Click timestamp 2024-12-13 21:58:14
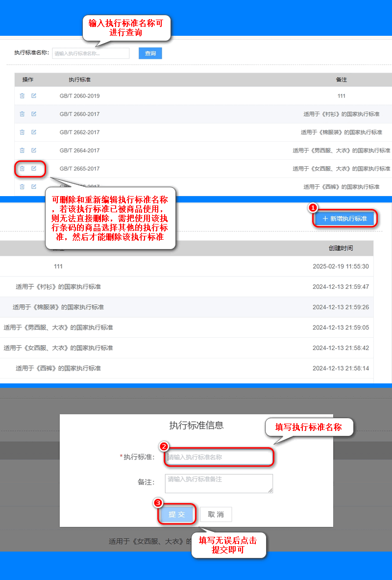This screenshot has width=392, height=580. 341,368
